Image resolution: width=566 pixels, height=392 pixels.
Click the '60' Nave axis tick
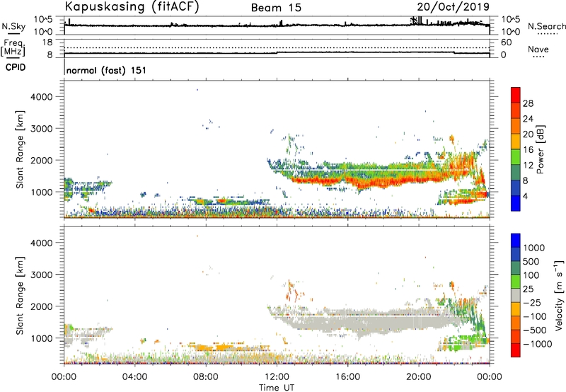(x=507, y=42)
